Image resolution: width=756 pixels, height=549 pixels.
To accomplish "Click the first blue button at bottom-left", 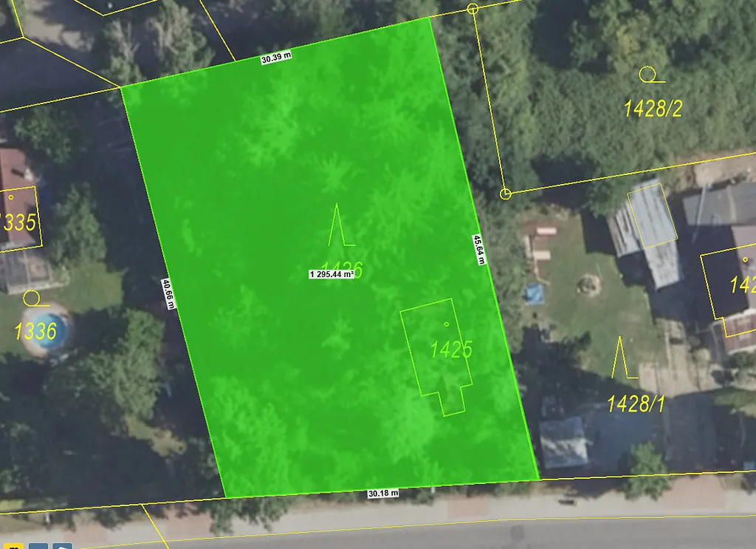I will pos(38,546).
